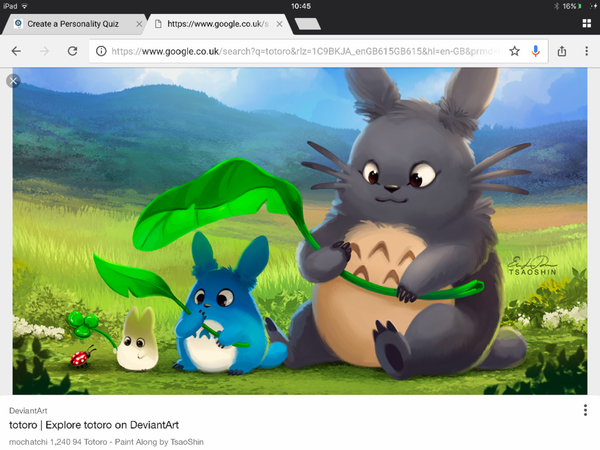This screenshot has height=450, width=600.
Task: Open image options three-dot menu
Action: tap(585, 410)
